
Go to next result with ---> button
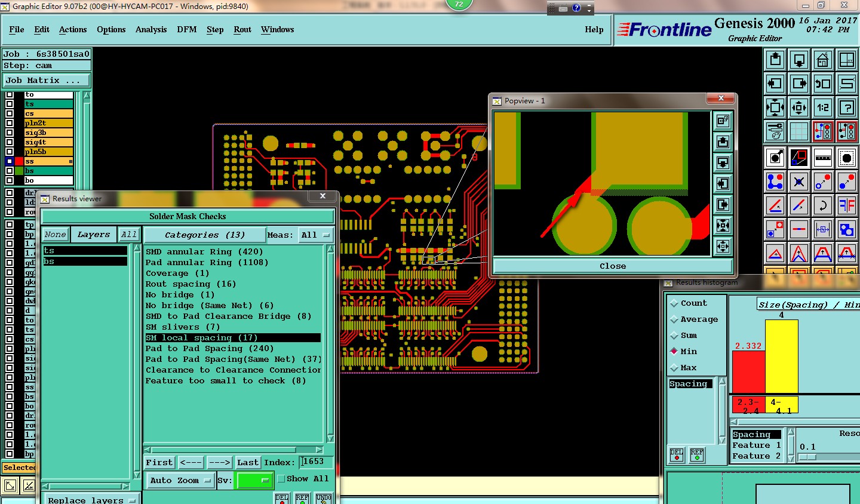[x=219, y=463]
